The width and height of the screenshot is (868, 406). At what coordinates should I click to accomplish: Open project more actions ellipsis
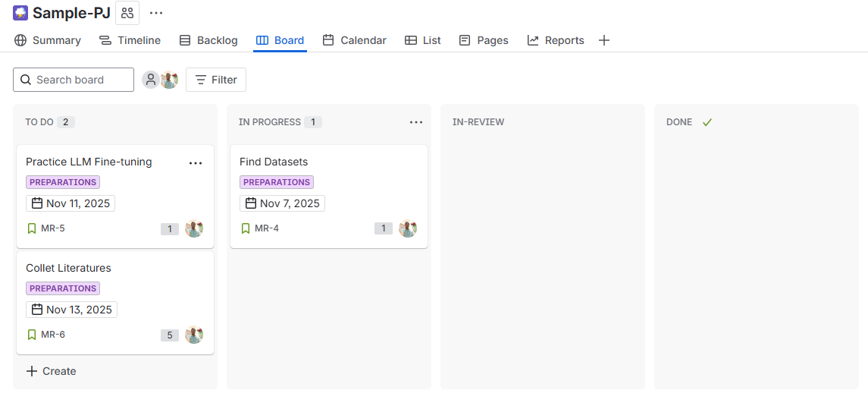click(x=156, y=13)
